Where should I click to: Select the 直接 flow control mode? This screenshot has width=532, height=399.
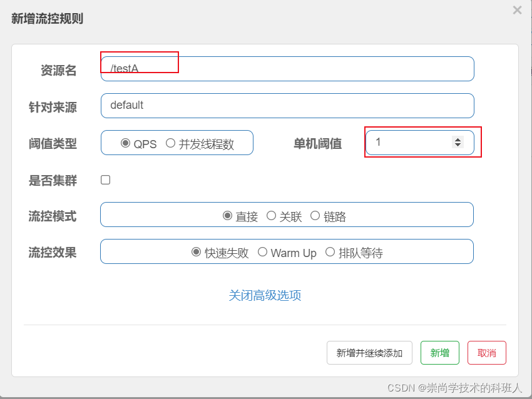pyautogui.click(x=227, y=215)
